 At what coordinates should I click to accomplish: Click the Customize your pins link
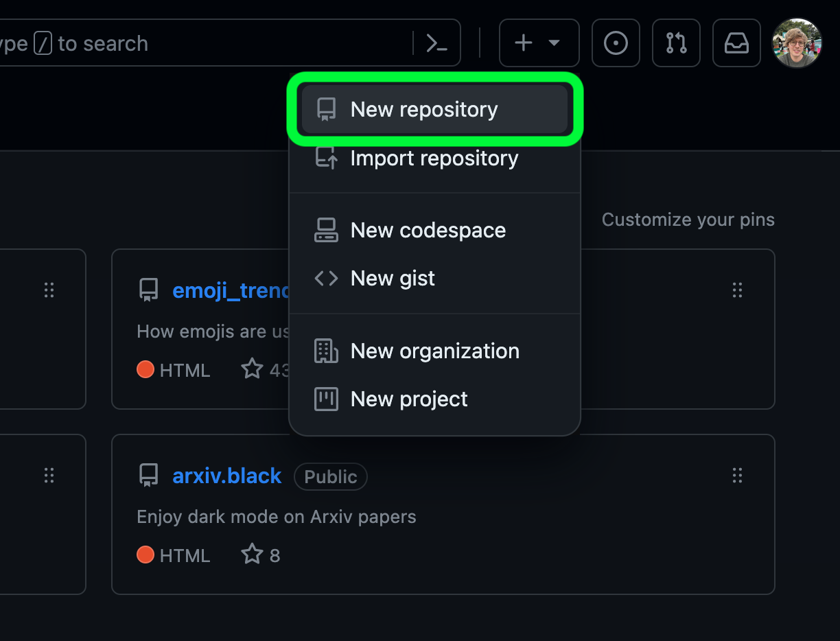click(x=688, y=220)
